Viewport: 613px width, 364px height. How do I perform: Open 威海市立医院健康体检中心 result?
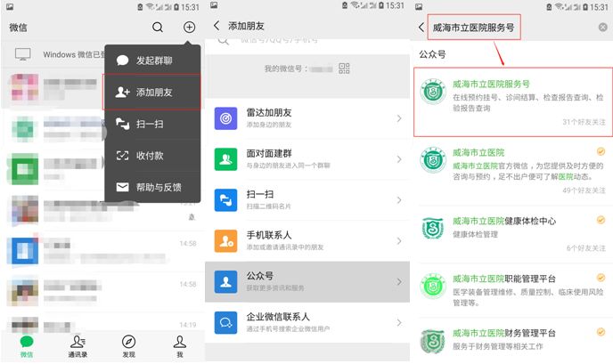513,234
